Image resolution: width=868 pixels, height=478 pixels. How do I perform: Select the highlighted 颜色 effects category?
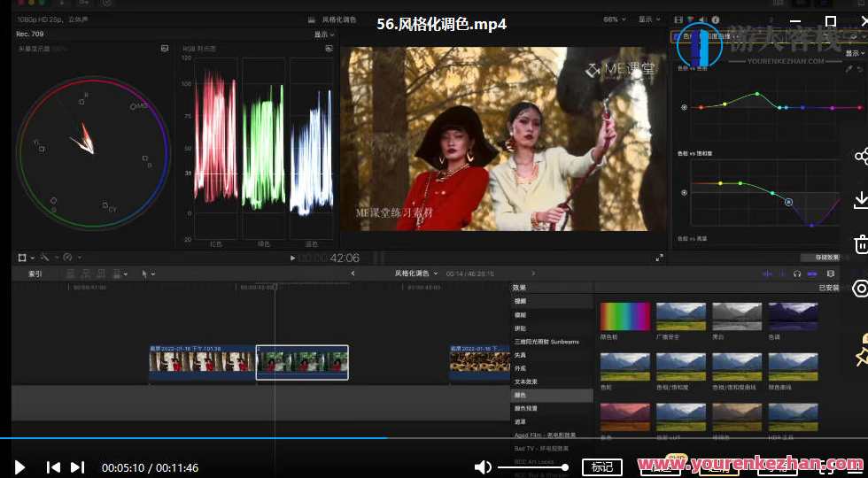tap(552, 396)
